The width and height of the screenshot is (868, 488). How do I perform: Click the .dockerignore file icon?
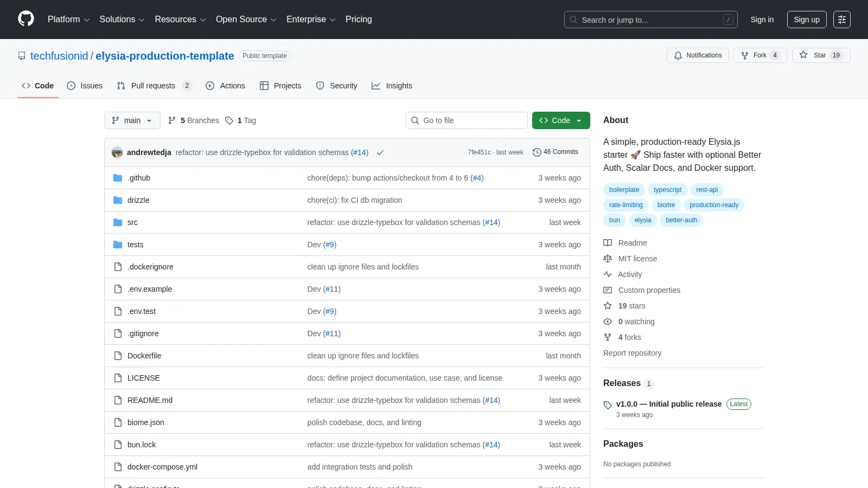click(118, 267)
